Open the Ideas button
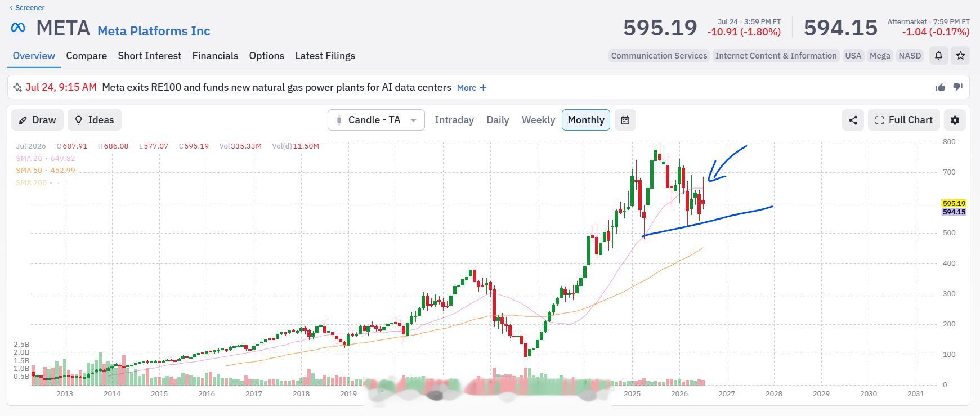Viewport: 980px width, 416px height. pos(95,120)
